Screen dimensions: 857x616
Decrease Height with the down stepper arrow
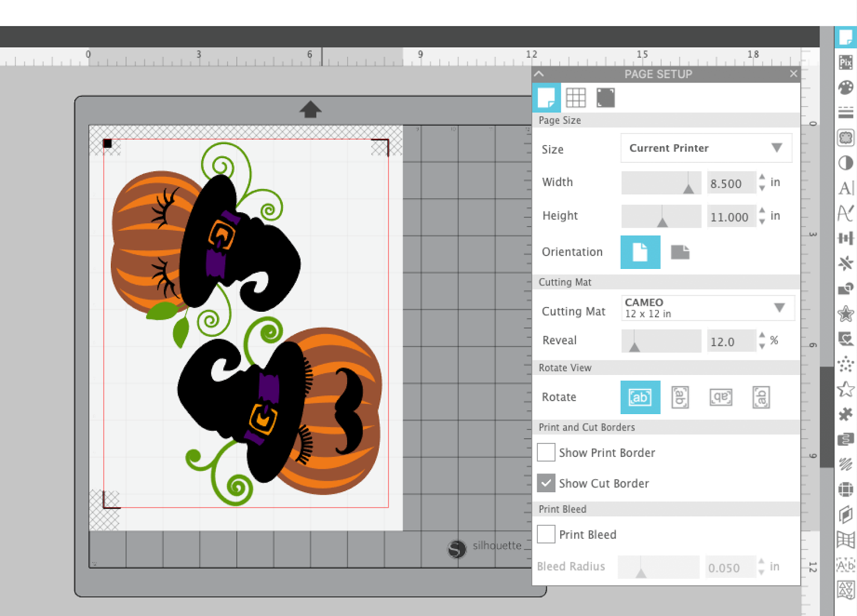762,222
